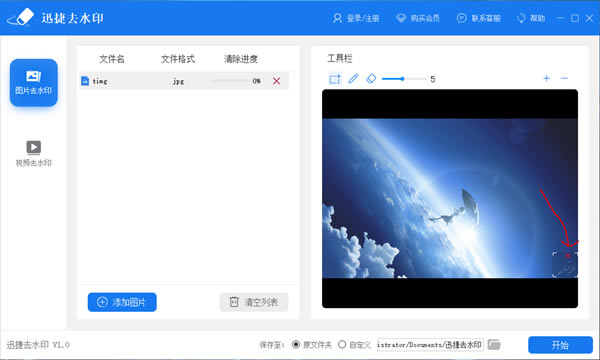Select the 自定义 radio option

click(x=342, y=345)
